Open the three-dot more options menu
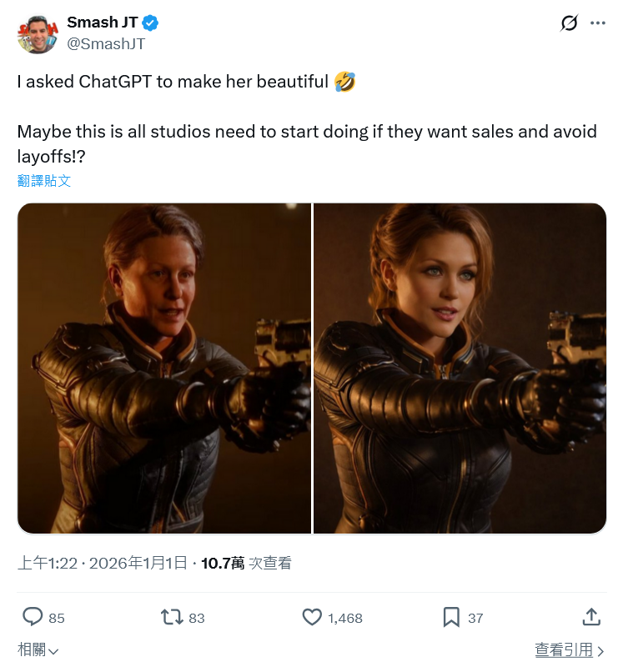623x672 pixels. pyautogui.click(x=597, y=23)
